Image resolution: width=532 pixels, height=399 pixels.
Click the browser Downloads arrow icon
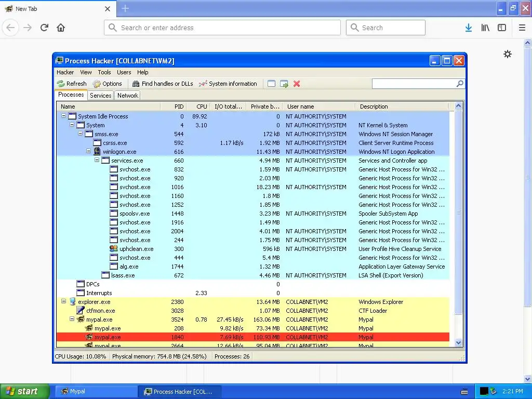tap(469, 28)
